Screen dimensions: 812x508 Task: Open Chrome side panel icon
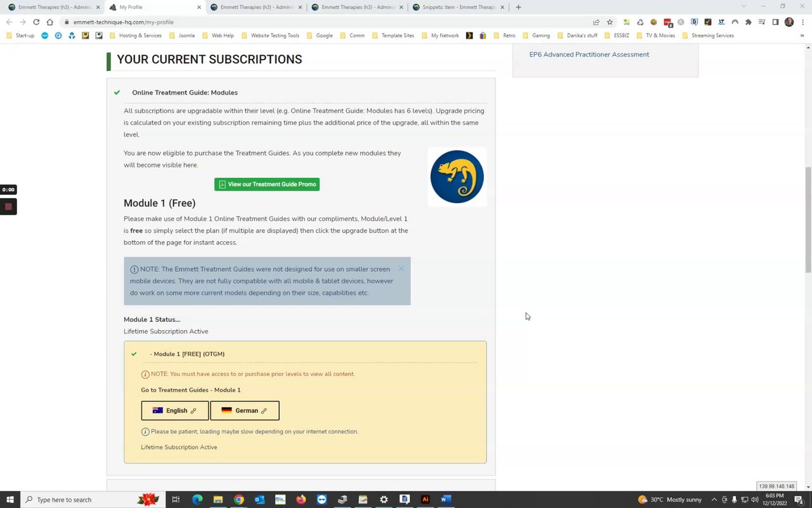[x=775, y=22]
